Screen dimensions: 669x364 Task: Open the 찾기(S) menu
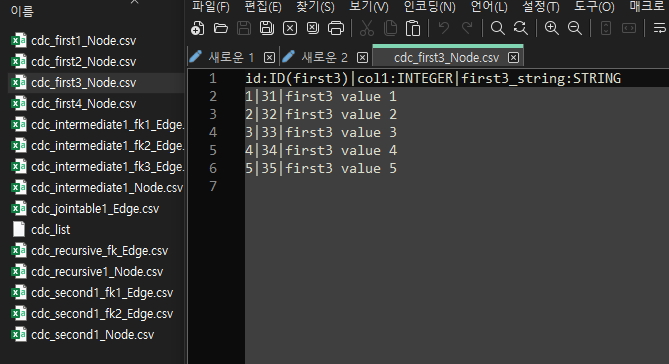coord(315,6)
